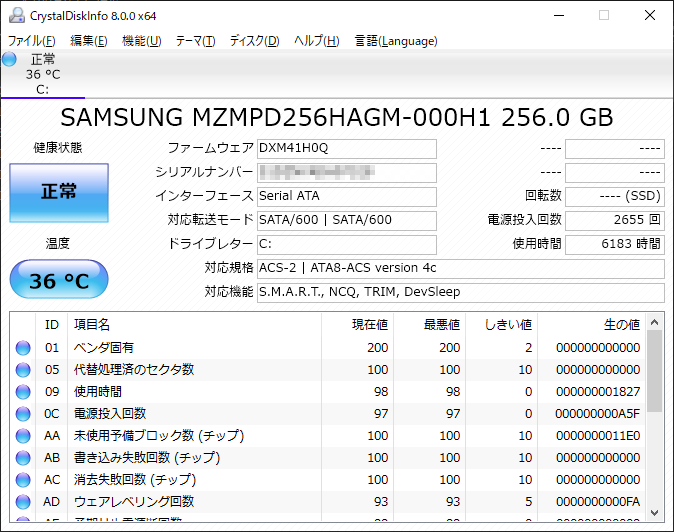Close the CrystalDiskInfo window
This screenshot has width=674, height=532.
tap(650, 15)
